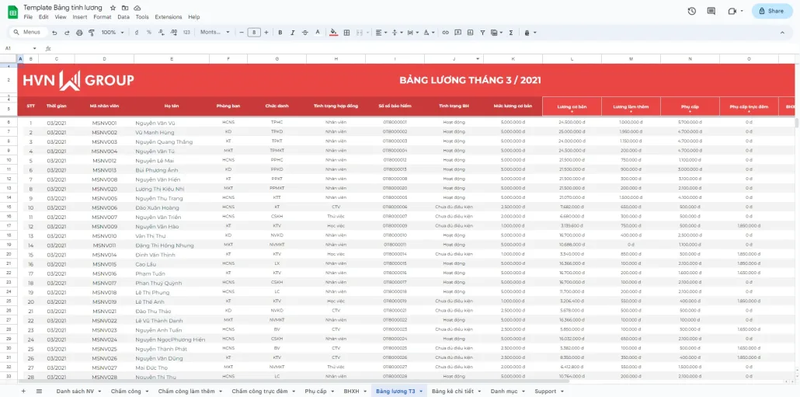
Task: Open the Format menu
Action: [x=102, y=17]
